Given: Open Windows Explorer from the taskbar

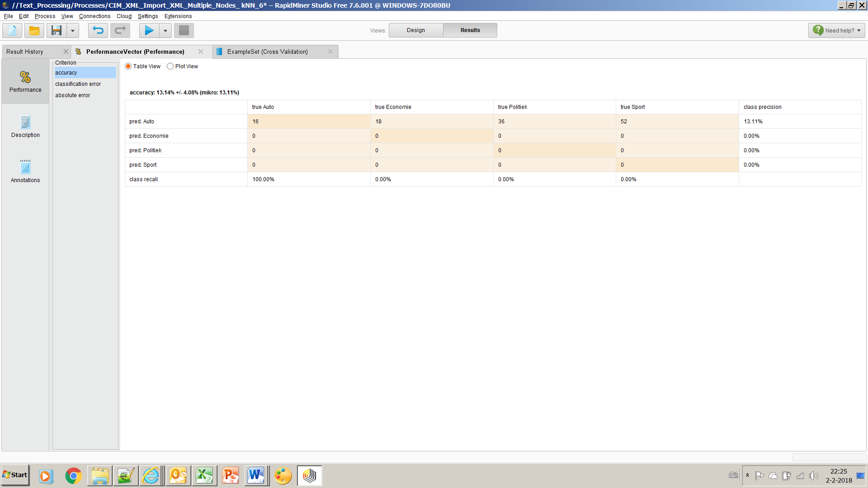Looking at the screenshot, I should [100, 476].
